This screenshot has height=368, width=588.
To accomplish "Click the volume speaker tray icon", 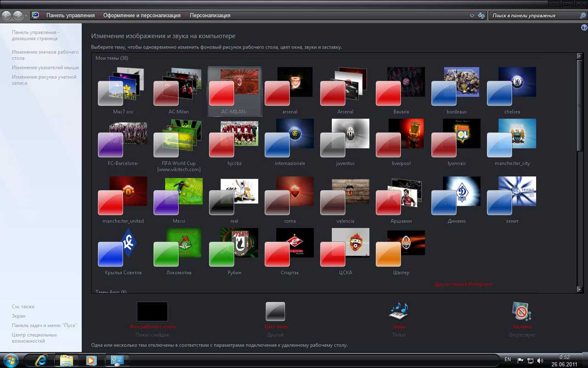I will click(540, 360).
